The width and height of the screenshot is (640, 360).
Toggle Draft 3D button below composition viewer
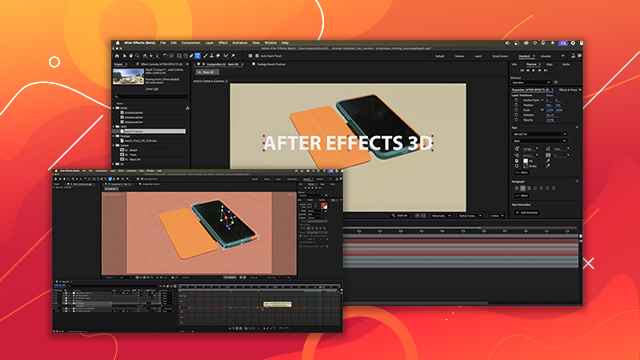click(x=400, y=216)
